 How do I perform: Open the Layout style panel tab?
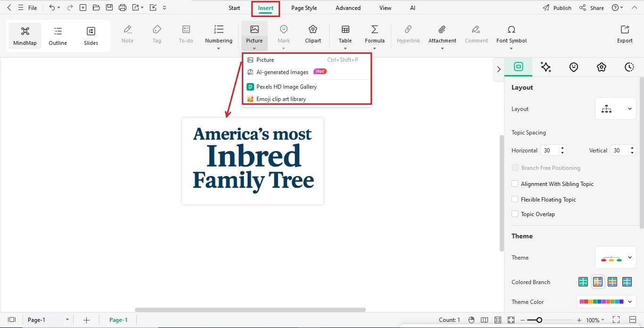(x=518, y=67)
